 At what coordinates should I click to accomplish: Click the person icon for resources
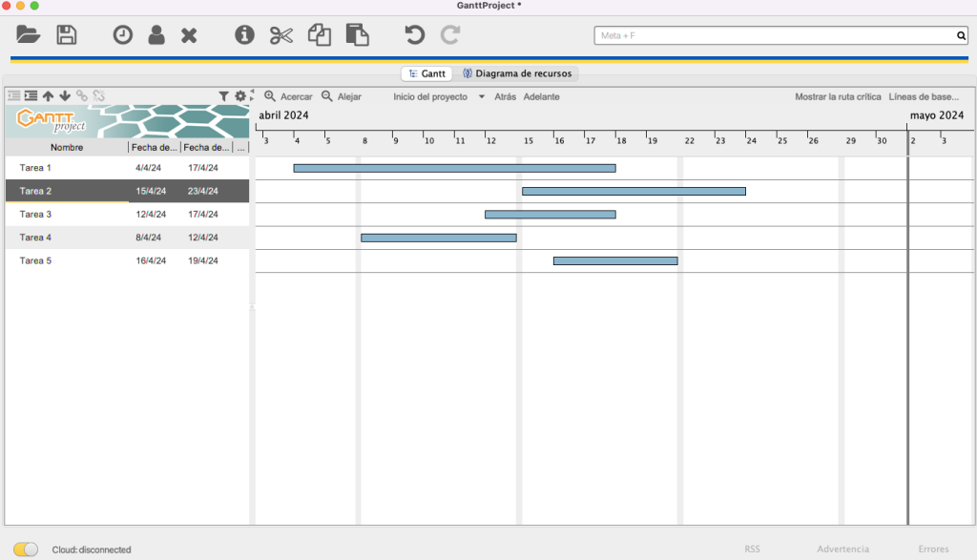(156, 35)
